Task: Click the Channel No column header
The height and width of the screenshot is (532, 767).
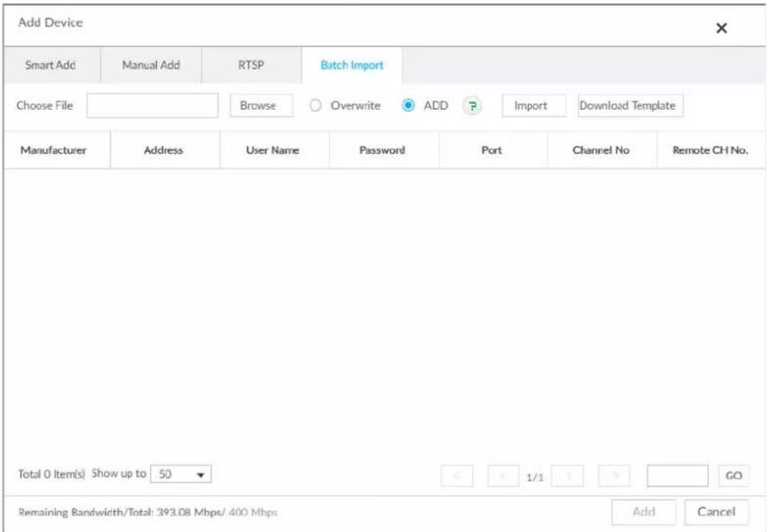Action: 602,150
